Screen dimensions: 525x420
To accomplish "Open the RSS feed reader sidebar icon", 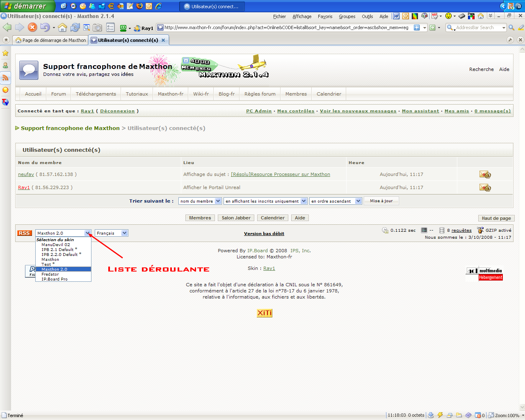I will pos(5,78).
